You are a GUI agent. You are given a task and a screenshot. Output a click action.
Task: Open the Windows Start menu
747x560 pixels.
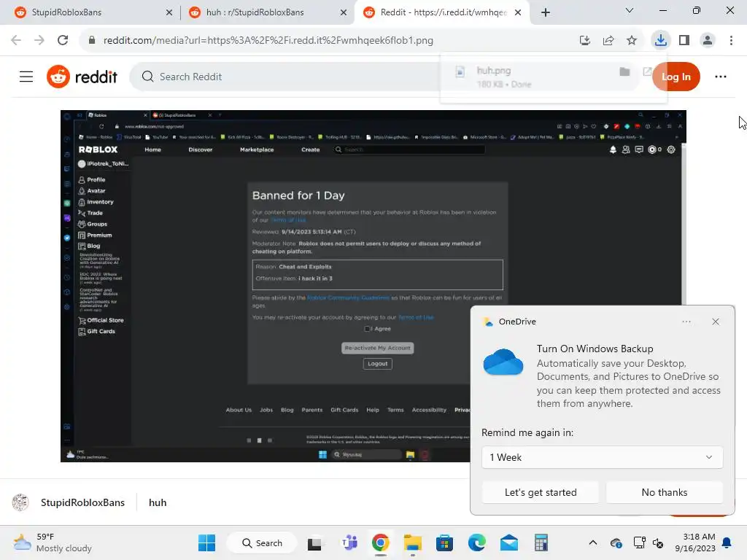206,542
